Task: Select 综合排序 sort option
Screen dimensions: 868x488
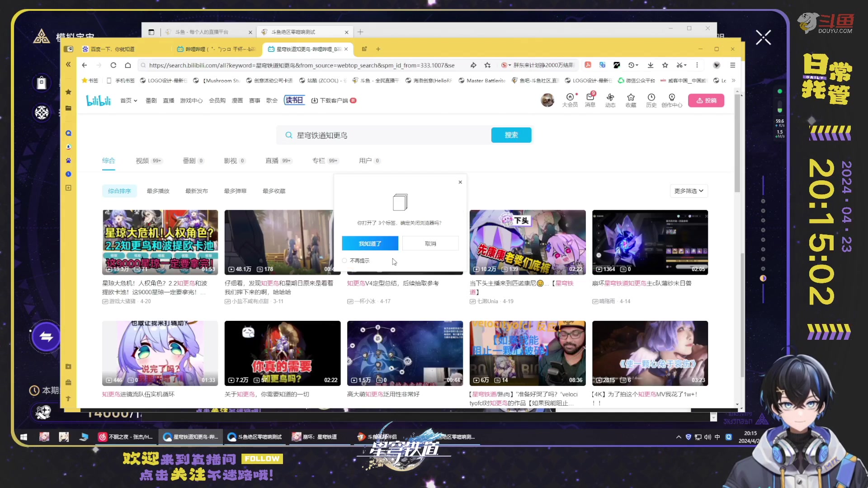Action: point(119,191)
